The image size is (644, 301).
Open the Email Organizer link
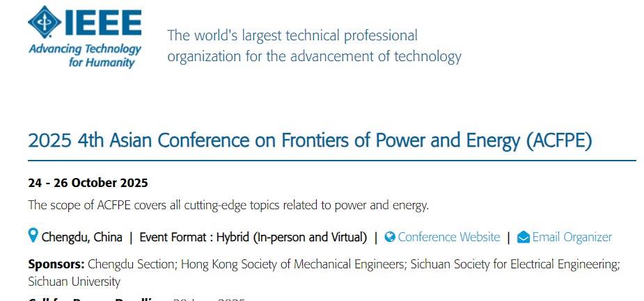point(572,237)
